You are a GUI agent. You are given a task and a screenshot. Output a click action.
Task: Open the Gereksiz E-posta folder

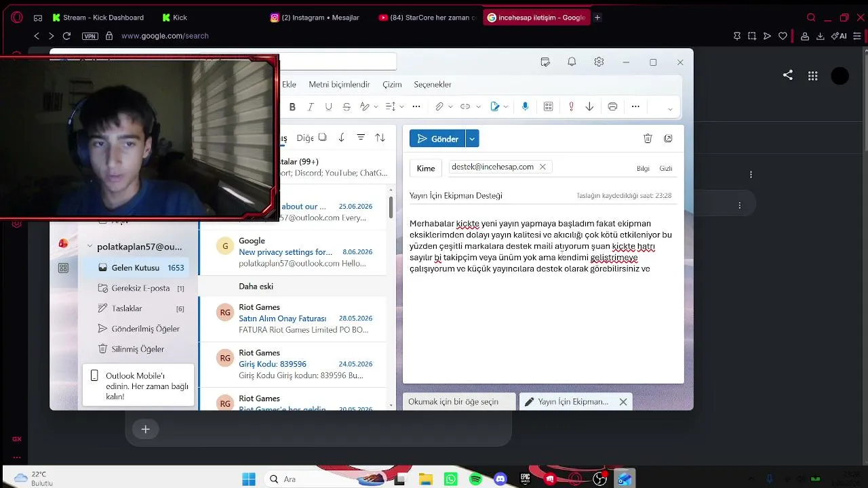(141, 288)
